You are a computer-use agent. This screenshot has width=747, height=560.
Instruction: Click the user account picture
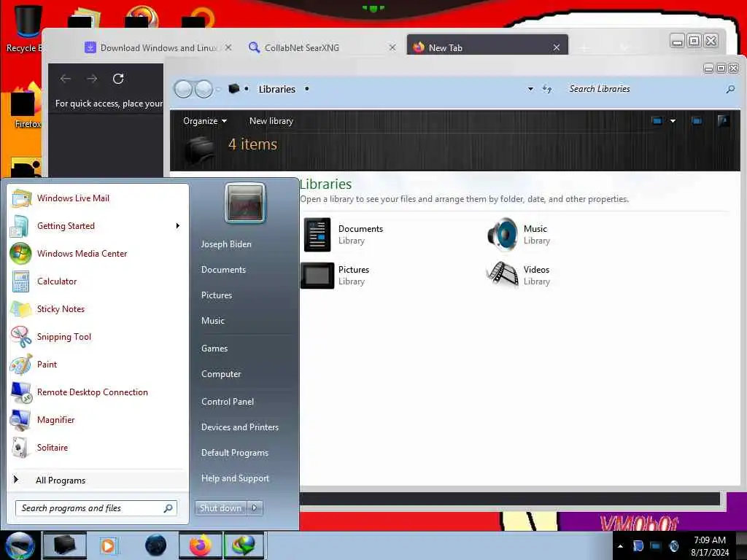coord(245,203)
